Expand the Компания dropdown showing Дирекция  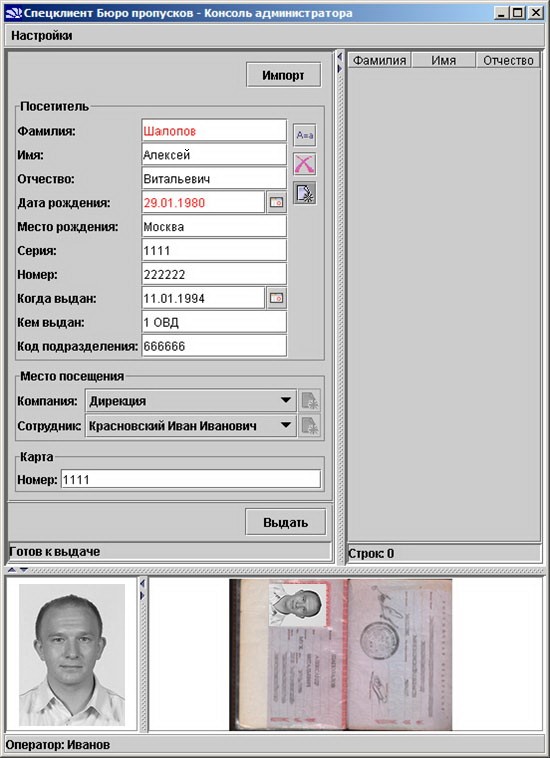[190, 401]
